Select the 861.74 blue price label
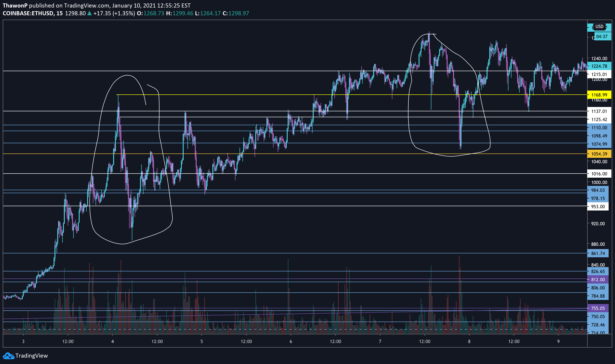The height and width of the screenshot is (364, 615). (x=598, y=253)
